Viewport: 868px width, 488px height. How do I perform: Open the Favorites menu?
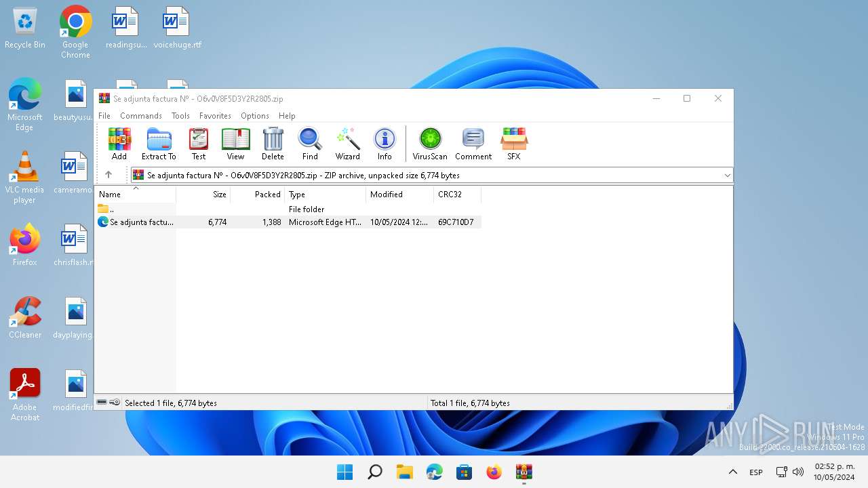pyautogui.click(x=215, y=116)
